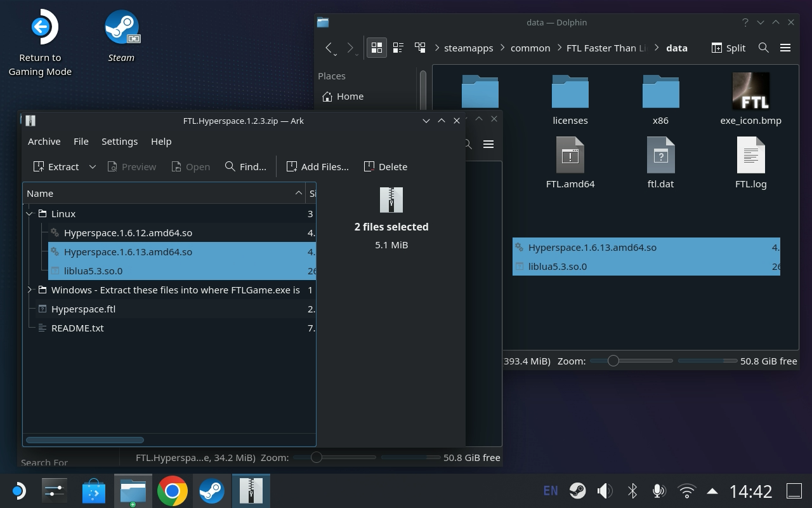Click the common breadcrumb in Dolphin

click(530, 48)
